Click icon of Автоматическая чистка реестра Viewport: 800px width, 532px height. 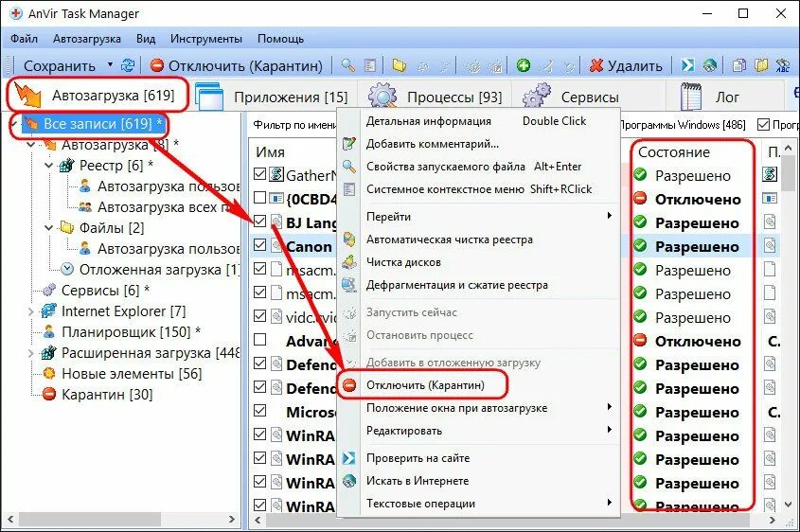(349, 239)
